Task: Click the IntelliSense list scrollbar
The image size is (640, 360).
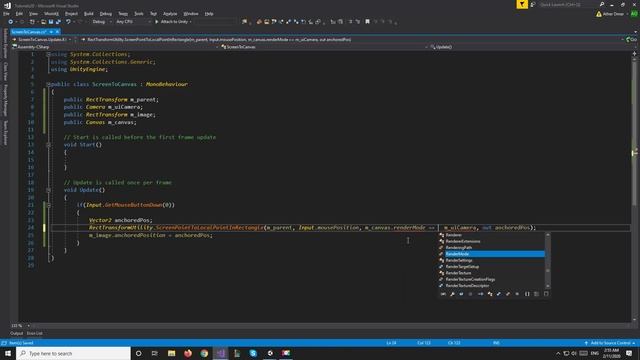Action: [x=548, y=260]
